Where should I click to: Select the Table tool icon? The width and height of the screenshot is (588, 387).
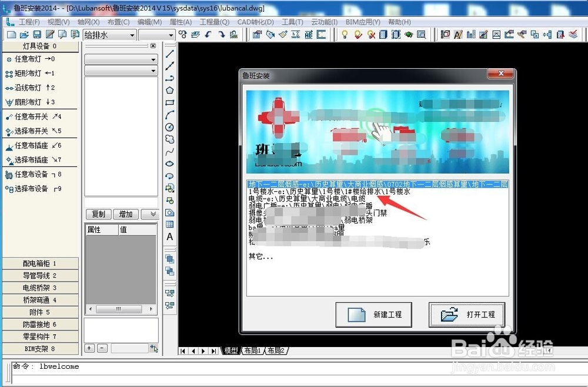(169, 225)
